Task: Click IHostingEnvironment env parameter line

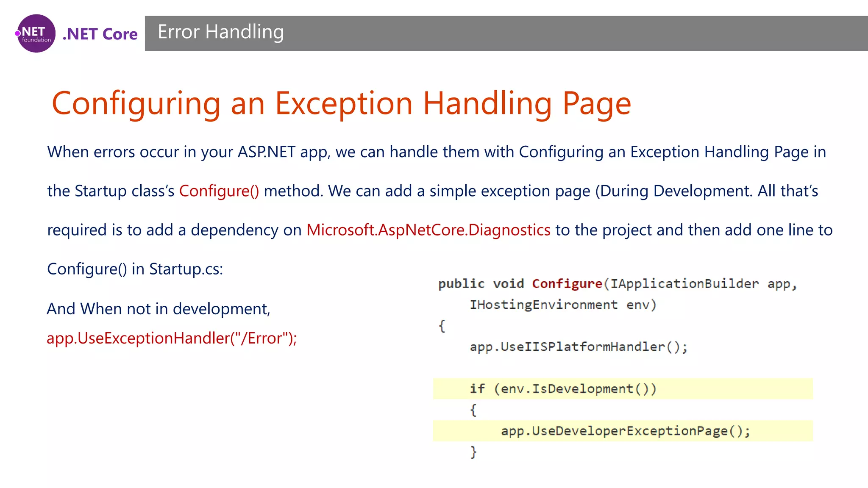Action: pyautogui.click(x=562, y=305)
